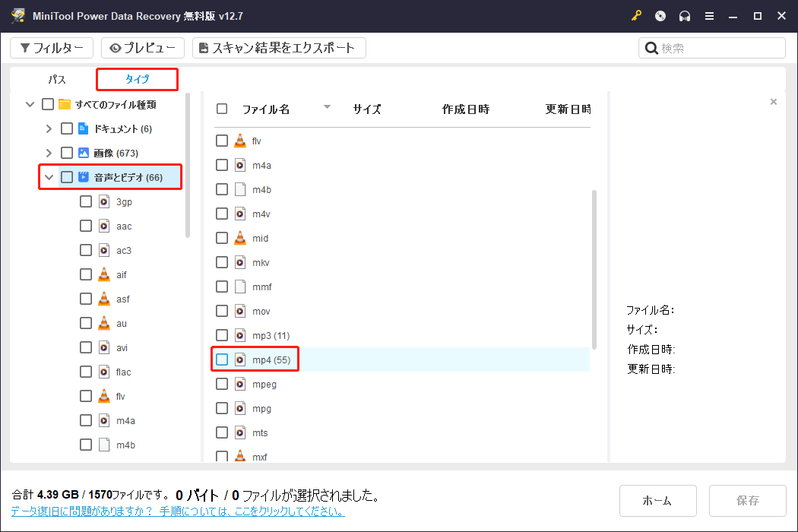Click the headset support icon
This screenshot has width=798, height=532.
pos(685,15)
